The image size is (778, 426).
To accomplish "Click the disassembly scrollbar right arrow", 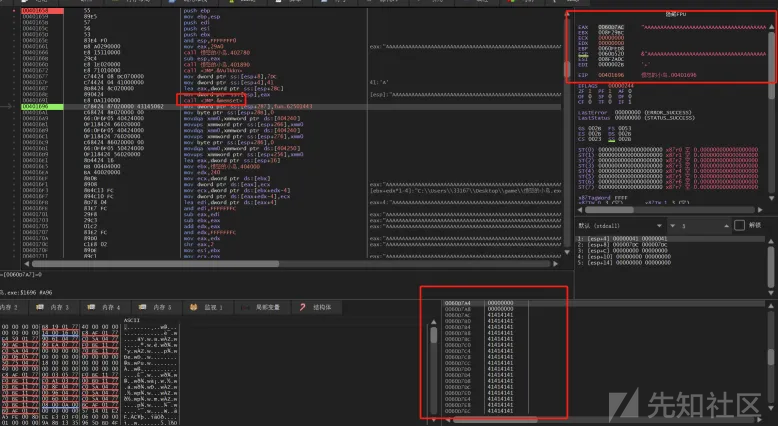I will point(556,264).
